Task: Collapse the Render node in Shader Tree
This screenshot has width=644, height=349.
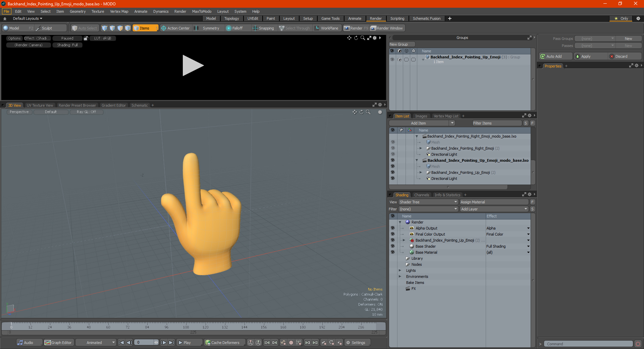Action: pyautogui.click(x=400, y=222)
